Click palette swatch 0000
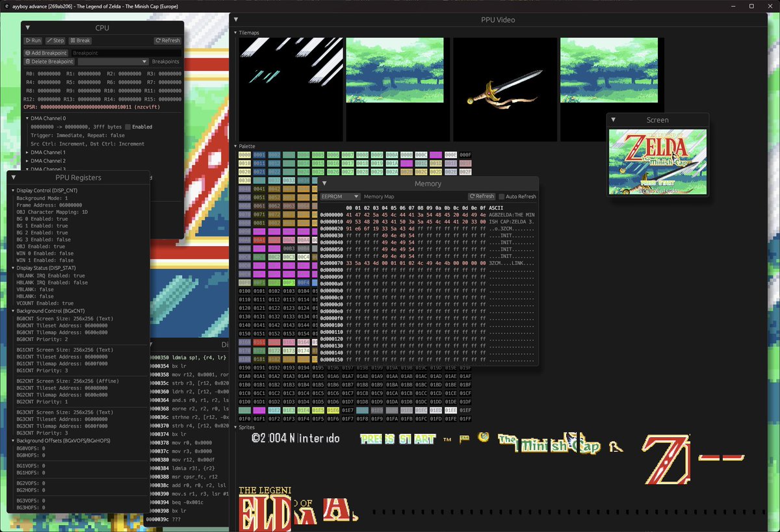This screenshot has height=532, width=780. click(x=245, y=155)
